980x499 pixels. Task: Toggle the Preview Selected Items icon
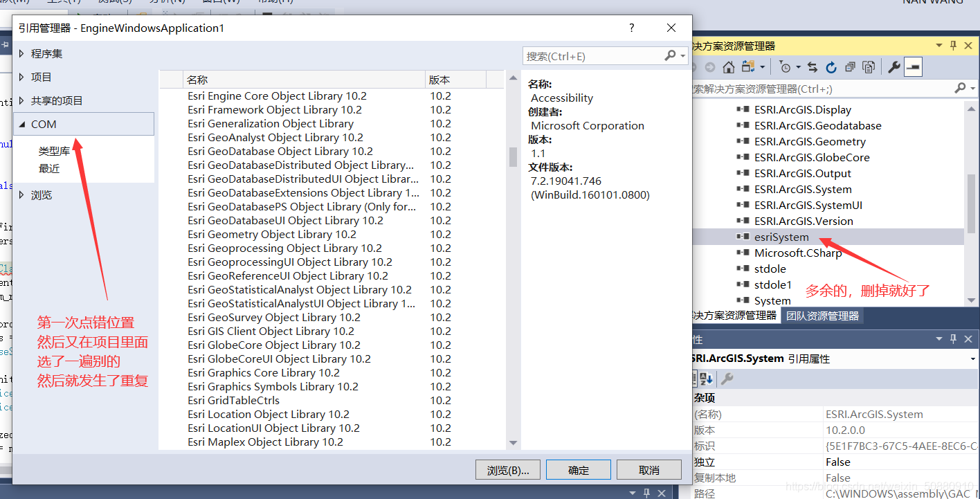pos(913,67)
